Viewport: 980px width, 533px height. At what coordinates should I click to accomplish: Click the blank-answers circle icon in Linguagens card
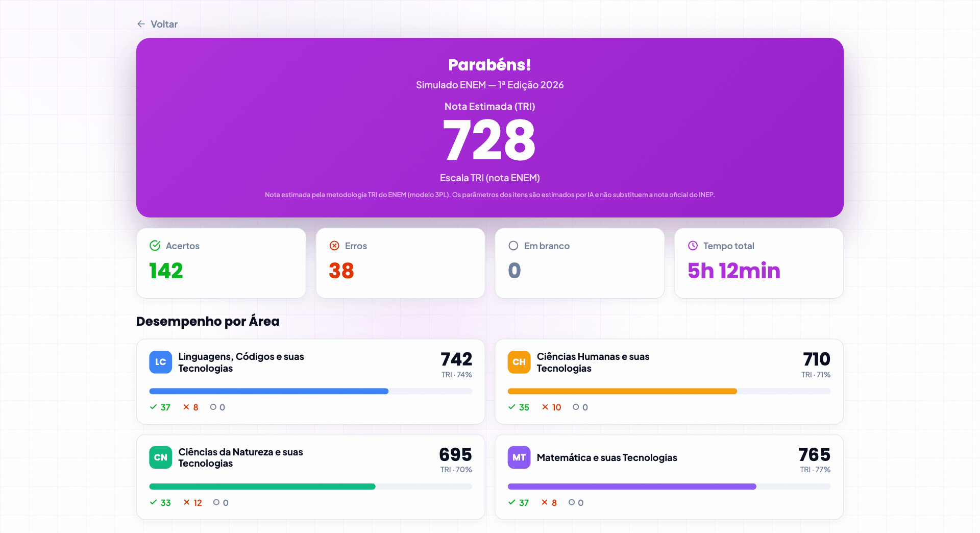[213, 407]
